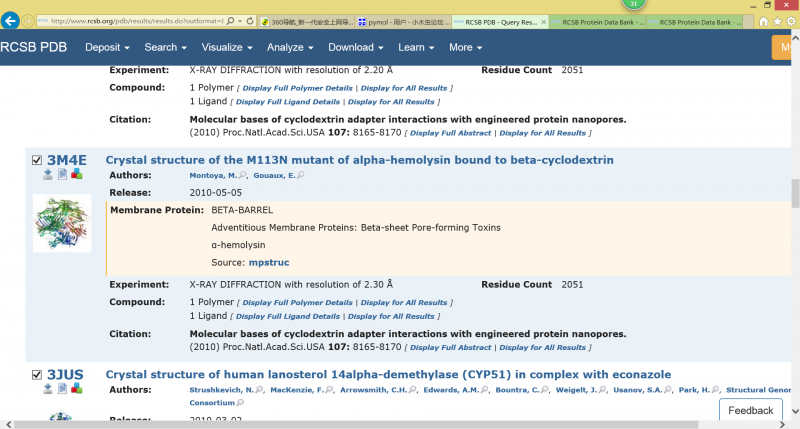Click search magnifier beside Bountra, C.
This screenshot has height=429, width=800.
545,390
